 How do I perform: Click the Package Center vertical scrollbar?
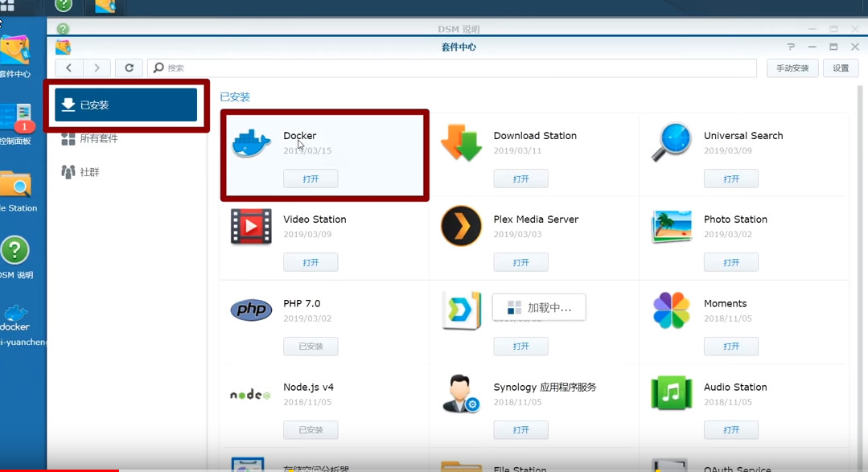pos(860,277)
